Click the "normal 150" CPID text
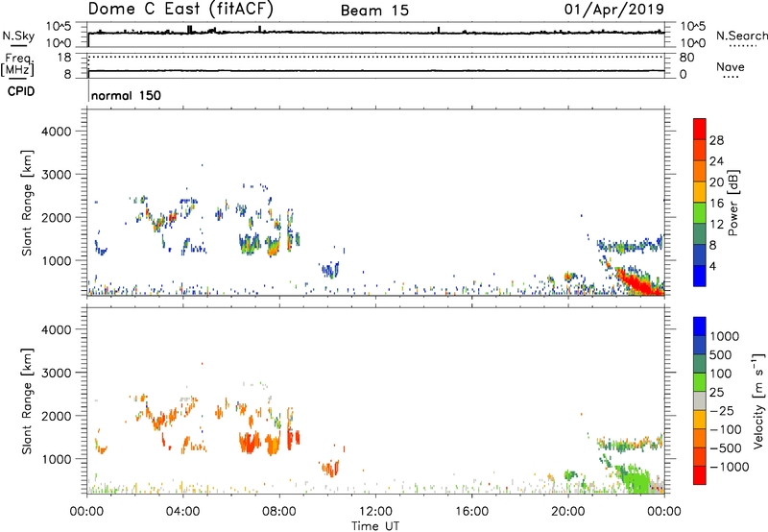The width and height of the screenshot is (768, 532). [126, 95]
